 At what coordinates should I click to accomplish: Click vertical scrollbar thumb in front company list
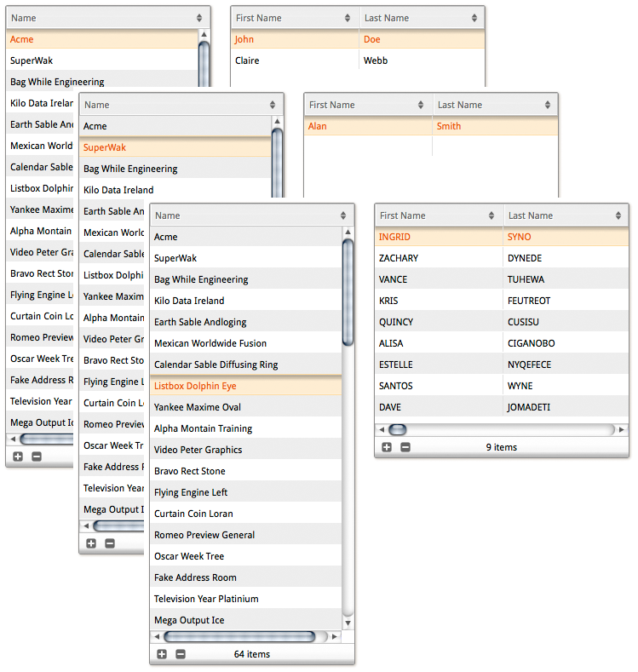[348, 292]
